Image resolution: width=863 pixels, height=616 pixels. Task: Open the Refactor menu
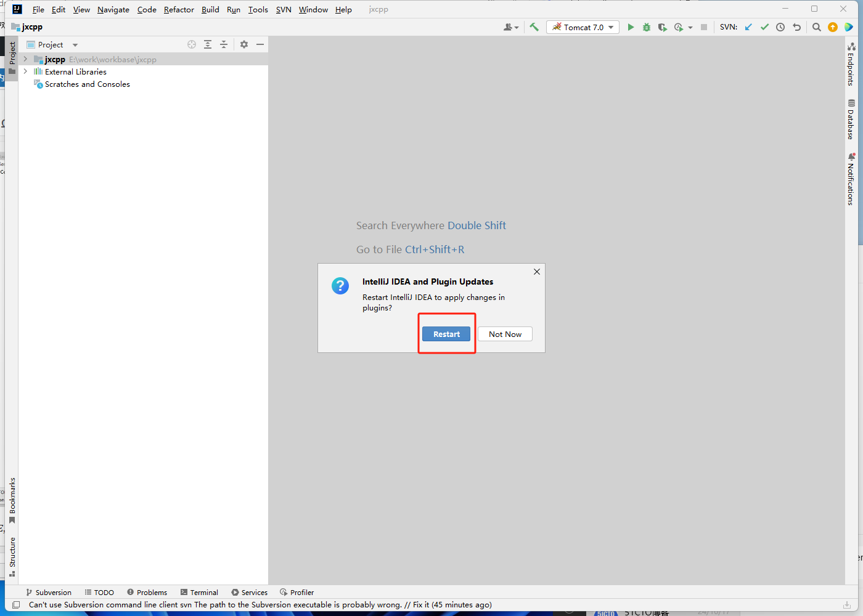[179, 9]
